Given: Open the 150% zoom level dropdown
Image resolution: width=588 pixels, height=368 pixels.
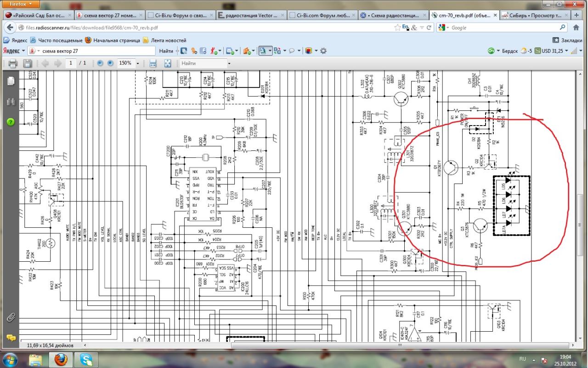Looking at the screenshot, I should click(x=137, y=63).
